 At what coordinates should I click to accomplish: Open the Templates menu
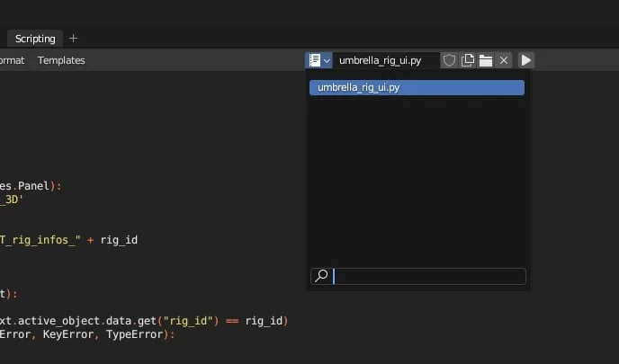(x=61, y=60)
